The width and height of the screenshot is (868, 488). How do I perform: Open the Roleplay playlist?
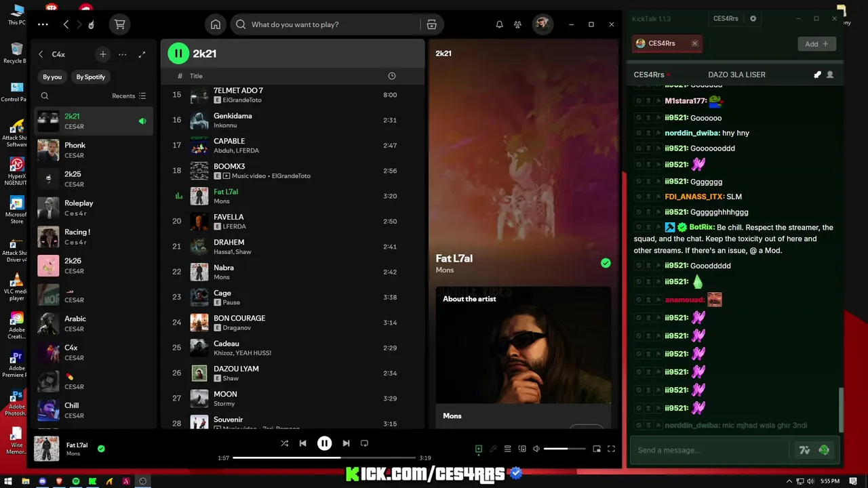point(94,208)
